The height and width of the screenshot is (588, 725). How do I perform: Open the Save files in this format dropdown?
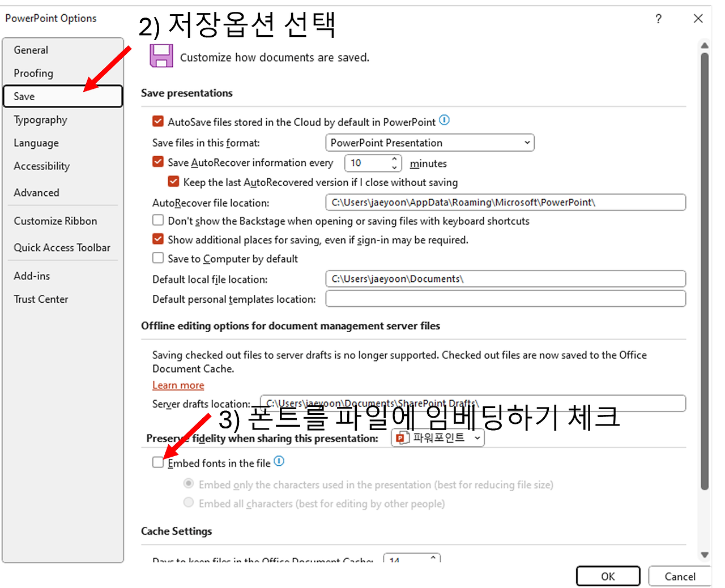pyautogui.click(x=430, y=143)
